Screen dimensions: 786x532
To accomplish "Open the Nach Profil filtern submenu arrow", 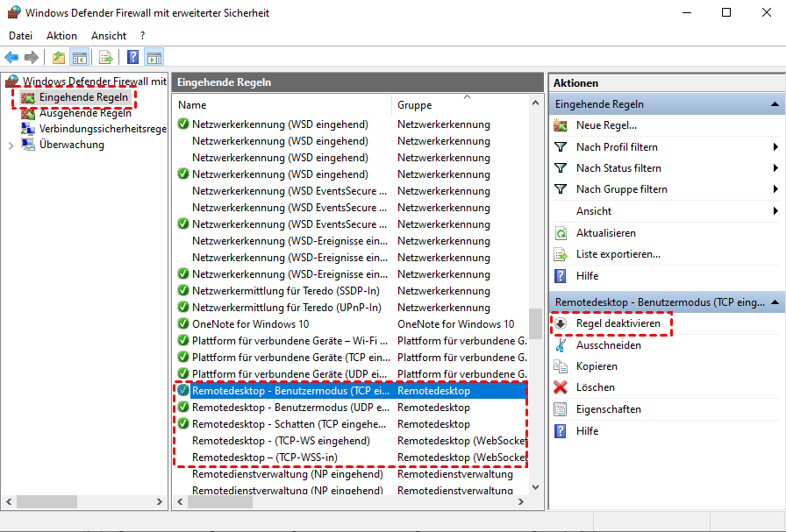I will 775,147.
